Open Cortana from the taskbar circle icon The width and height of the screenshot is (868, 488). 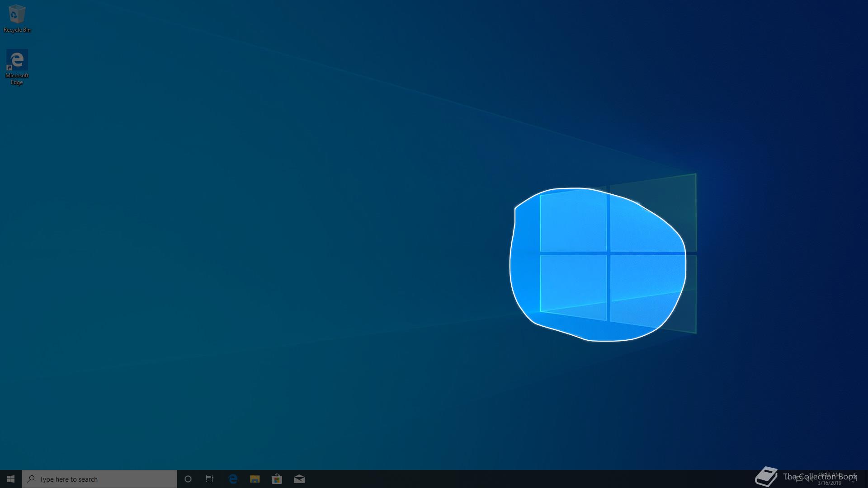[188, 479]
